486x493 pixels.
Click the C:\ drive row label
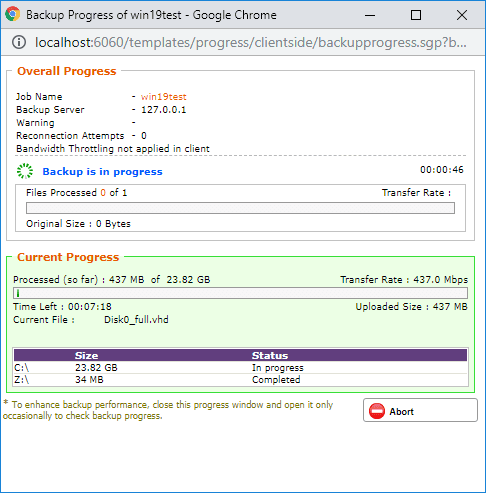pos(21,368)
